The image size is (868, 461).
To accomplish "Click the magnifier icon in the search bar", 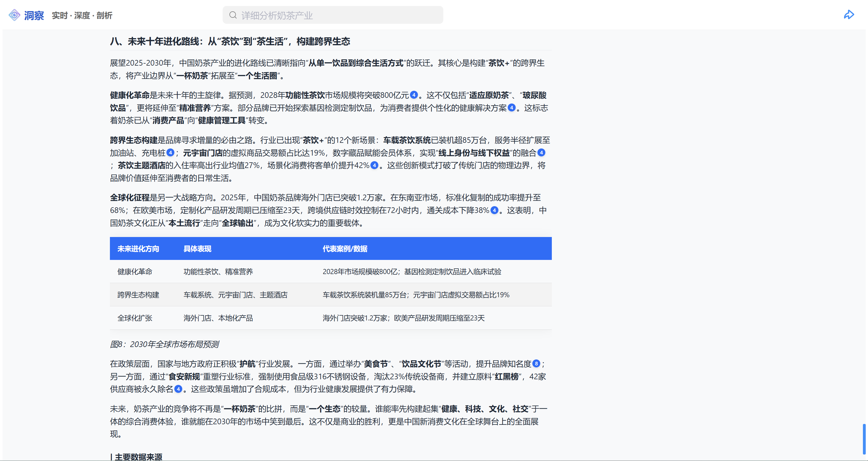I will coord(233,15).
